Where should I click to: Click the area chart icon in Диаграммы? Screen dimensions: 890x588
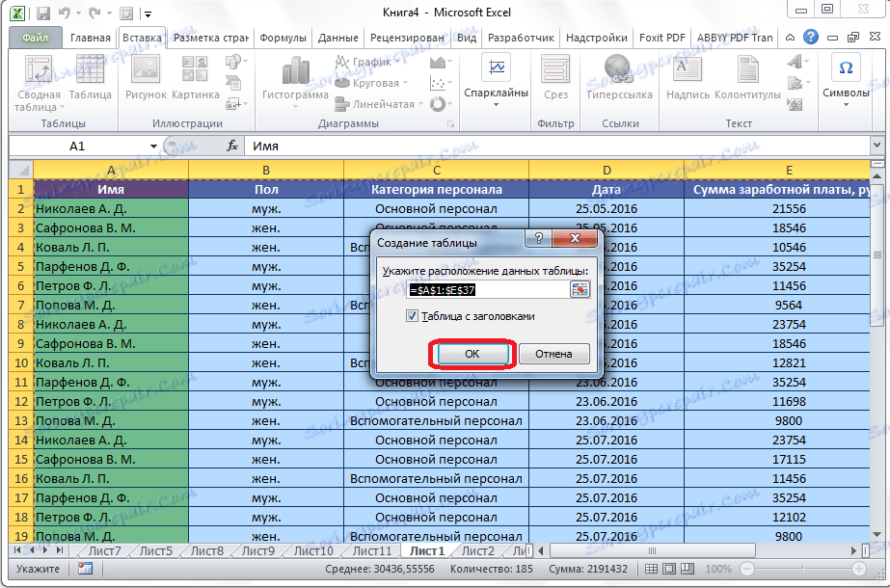coord(437,62)
